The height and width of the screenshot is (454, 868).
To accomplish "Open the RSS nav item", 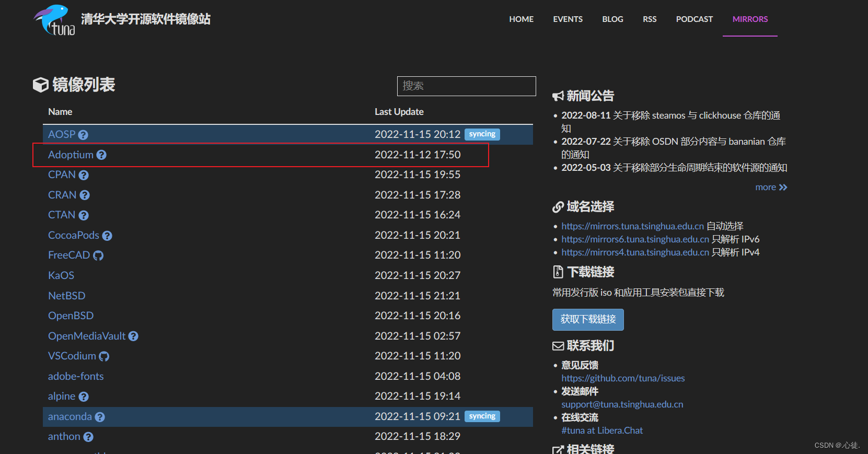I will 650,19.
